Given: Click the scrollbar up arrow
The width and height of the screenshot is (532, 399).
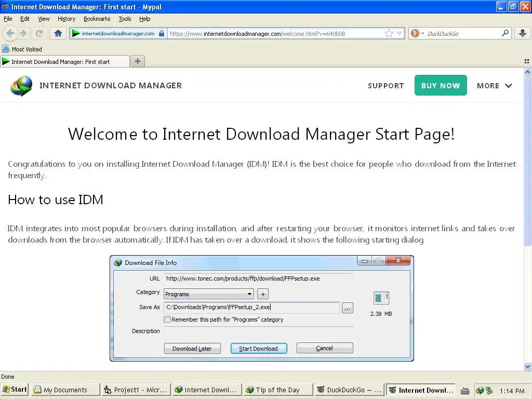Looking at the screenshot, I should coord(527,72).
